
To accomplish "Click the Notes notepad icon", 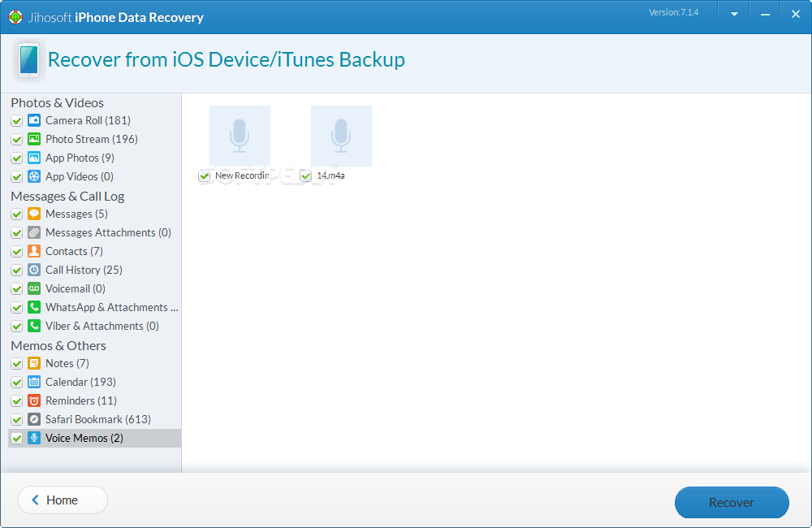I will click(x=34, y=363).
